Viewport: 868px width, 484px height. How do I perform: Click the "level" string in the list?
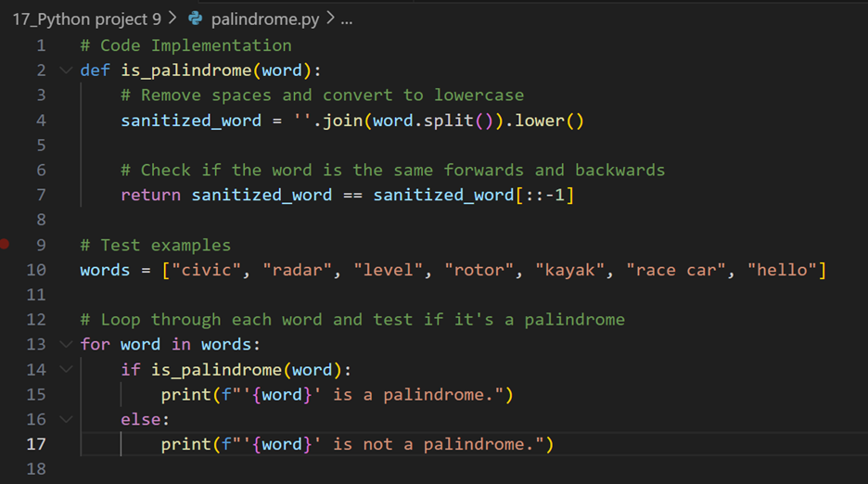coord(388,270)
